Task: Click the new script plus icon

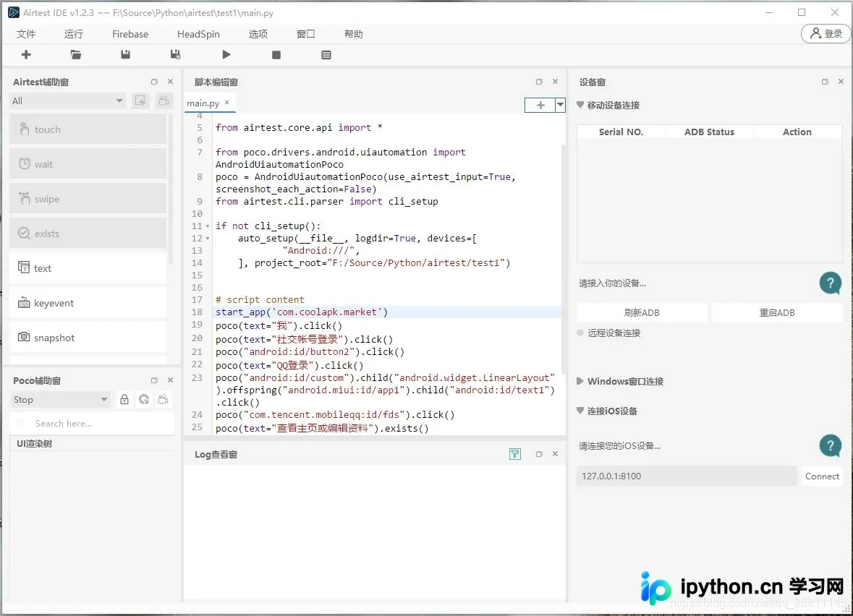Action: pos(25,54)
